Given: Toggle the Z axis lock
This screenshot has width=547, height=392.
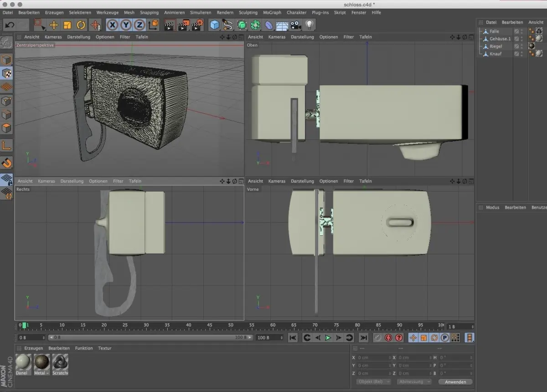Looking at the screenshot, I should (x=139, y=25).
